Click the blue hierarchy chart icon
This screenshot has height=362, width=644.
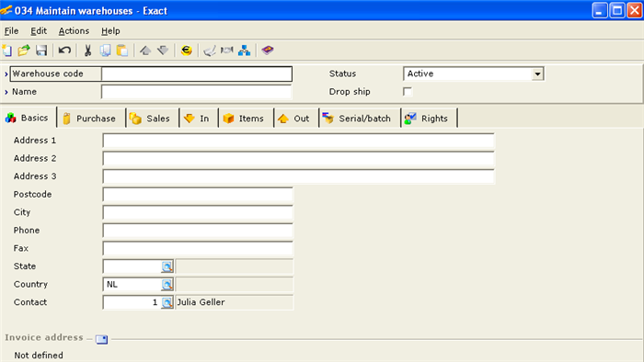[x=245, y=51]
